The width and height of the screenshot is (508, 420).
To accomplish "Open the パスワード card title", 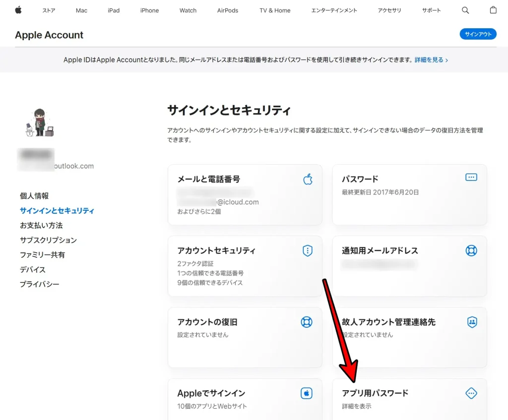I will (360, 179).
